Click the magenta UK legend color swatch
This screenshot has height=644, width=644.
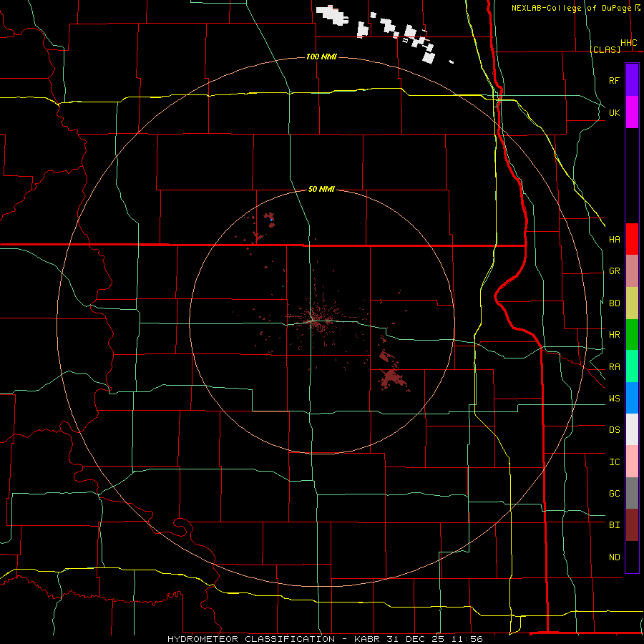pyautogui.click(x=632, y=112)
